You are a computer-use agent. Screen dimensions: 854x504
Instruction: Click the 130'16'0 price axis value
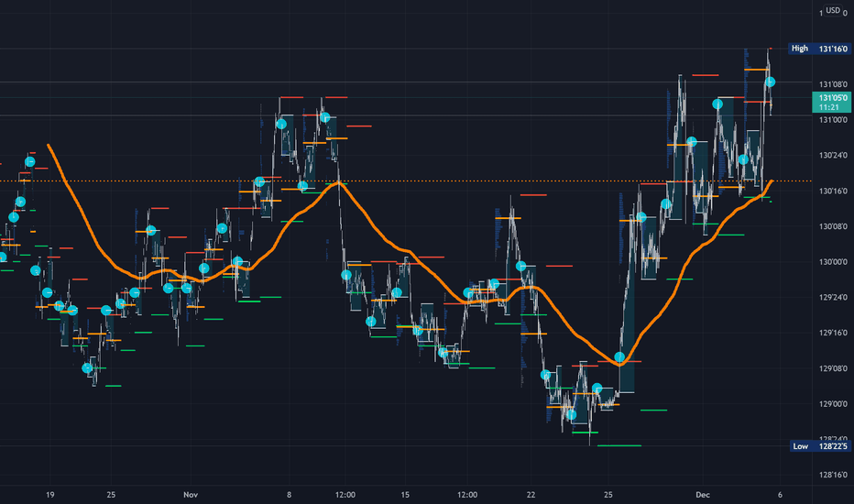tap(833, 192)
